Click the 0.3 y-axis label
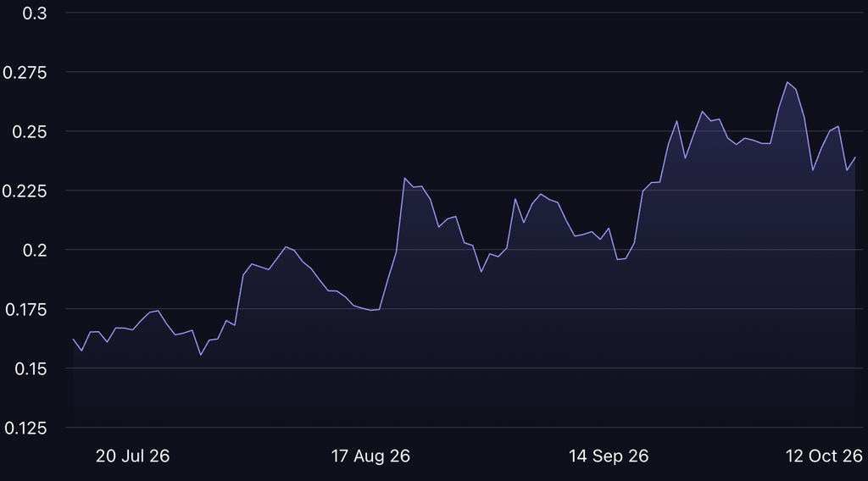 [x=34, y=14]
